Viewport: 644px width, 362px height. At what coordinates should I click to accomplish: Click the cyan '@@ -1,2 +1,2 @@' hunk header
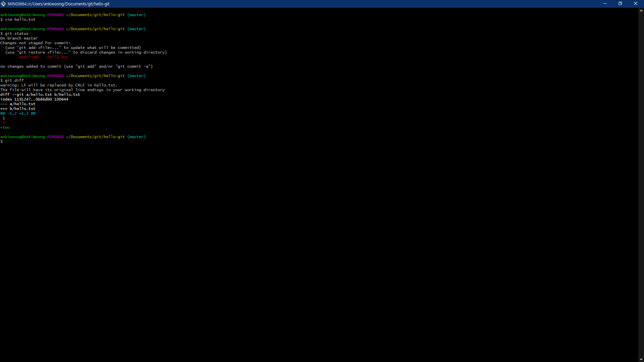18,113
